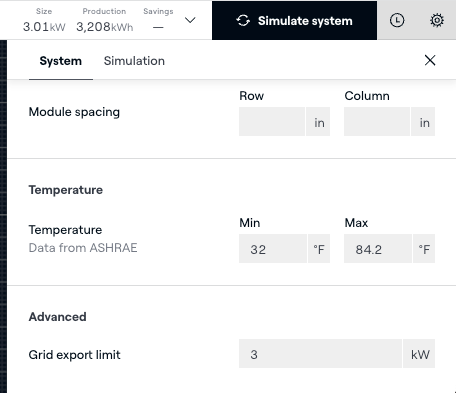The width and height of the screenshot is (456, 393).
Task: Click the refresh icon in Simulate system
Action: click(243, 21)
